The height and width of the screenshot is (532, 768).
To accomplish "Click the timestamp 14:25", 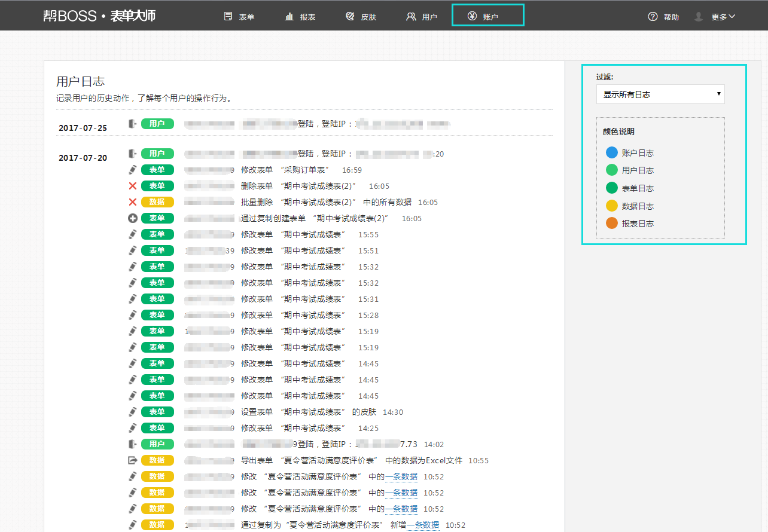I will (368, 429).
